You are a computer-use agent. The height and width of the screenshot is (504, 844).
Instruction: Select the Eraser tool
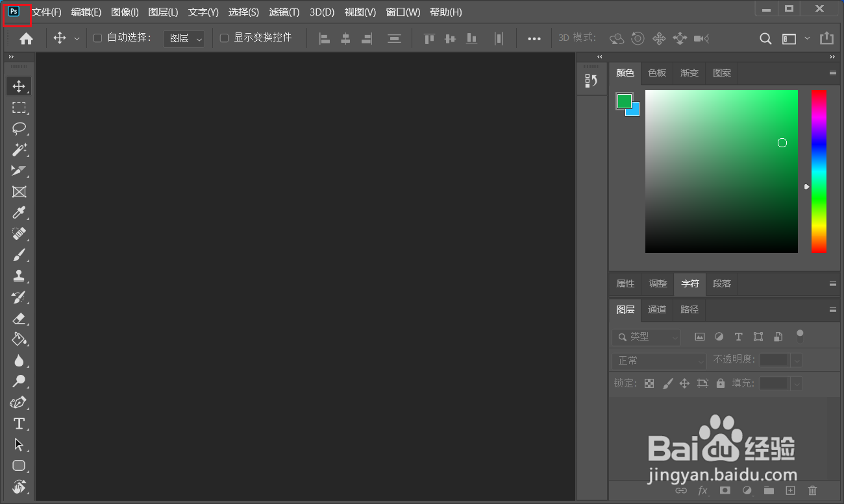(x=19, y=318)
